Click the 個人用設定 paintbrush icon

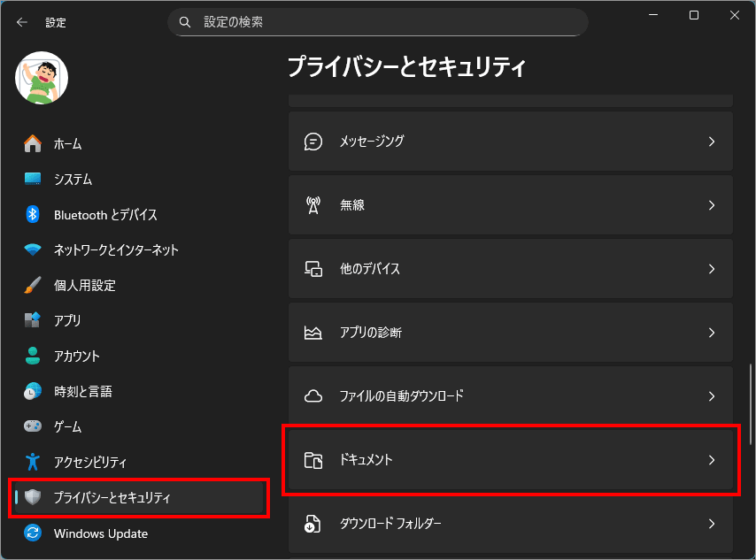point(33,285)
